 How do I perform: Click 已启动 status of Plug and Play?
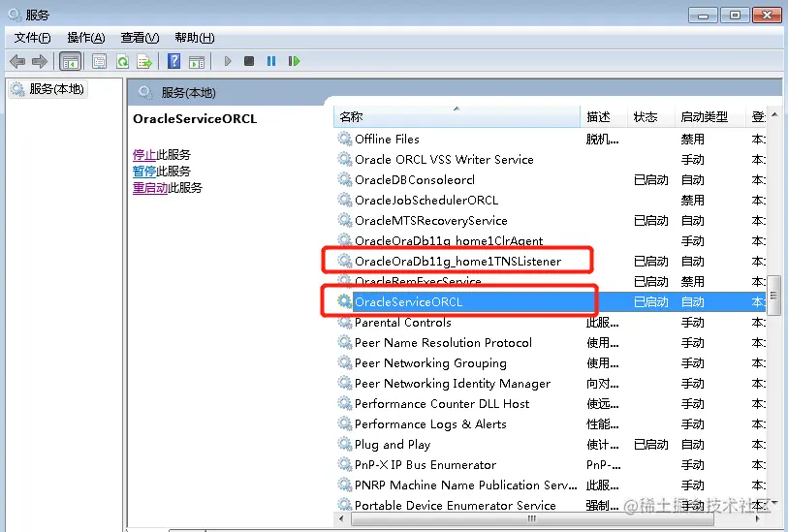pos(650,445)
